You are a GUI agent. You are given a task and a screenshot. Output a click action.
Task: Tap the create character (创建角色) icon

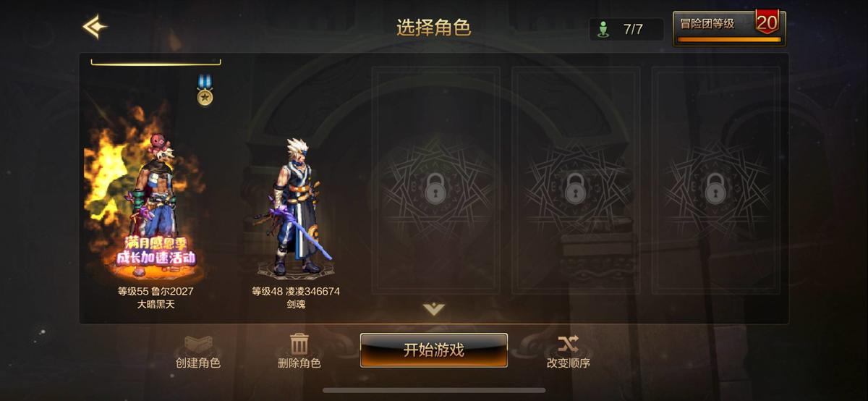197,344
